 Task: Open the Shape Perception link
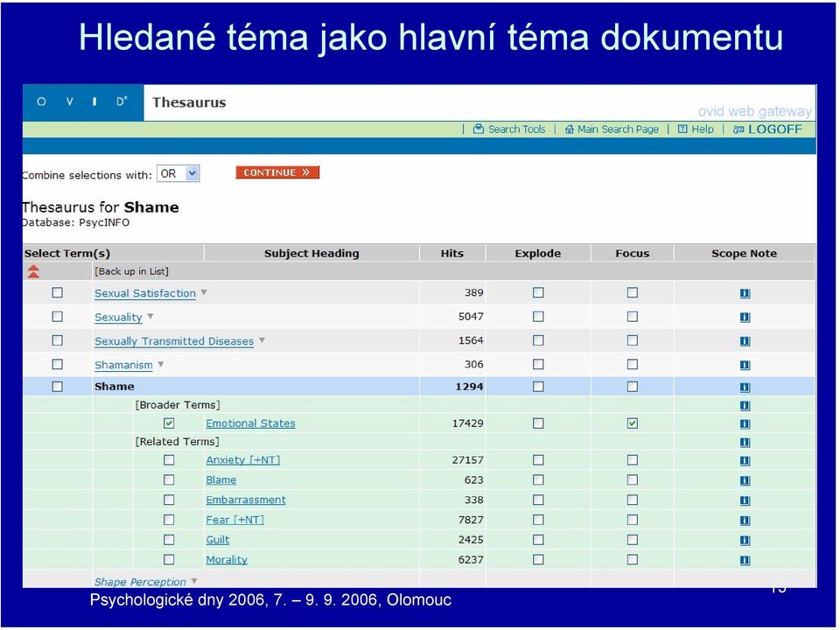point(140,582)
